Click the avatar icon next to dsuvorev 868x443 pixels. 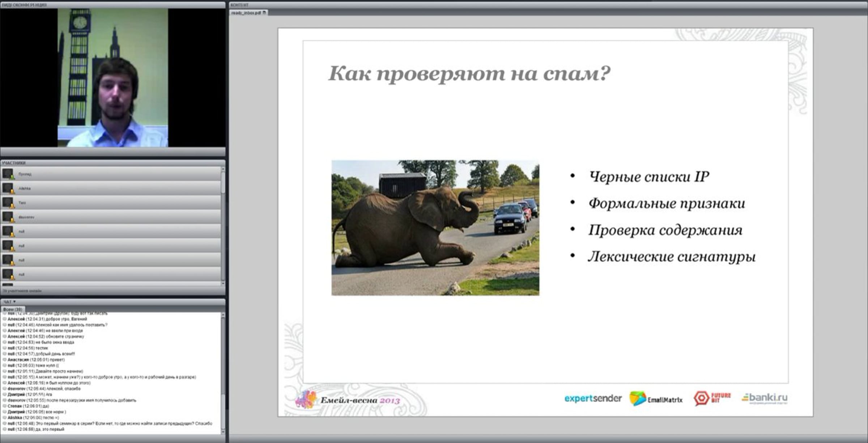click(8, 217)
